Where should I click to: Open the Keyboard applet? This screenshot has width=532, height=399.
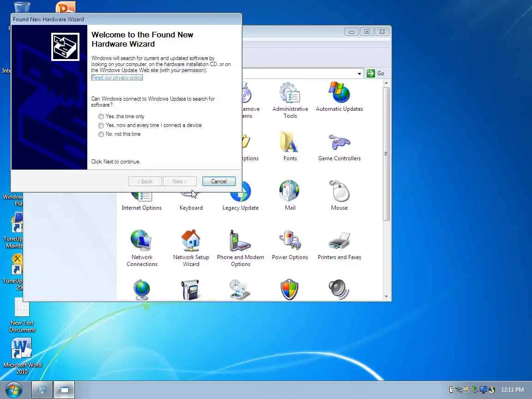click(x=191, y=202)
